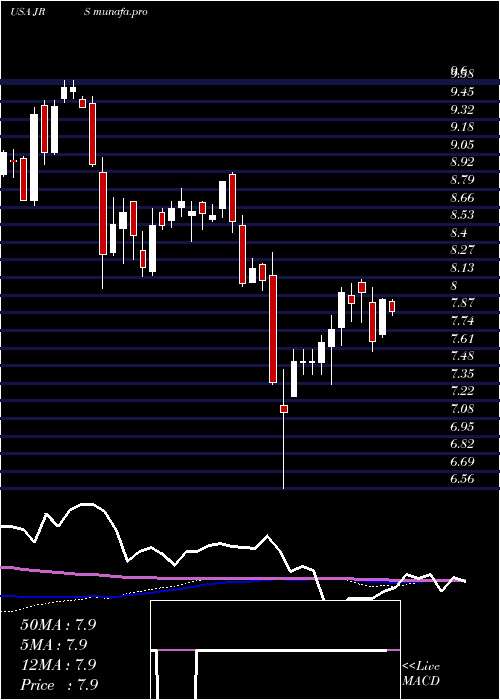Click the 5MA : 7.9 readout
Viewport: 500px width, 700px height.
tap(54, 644)
